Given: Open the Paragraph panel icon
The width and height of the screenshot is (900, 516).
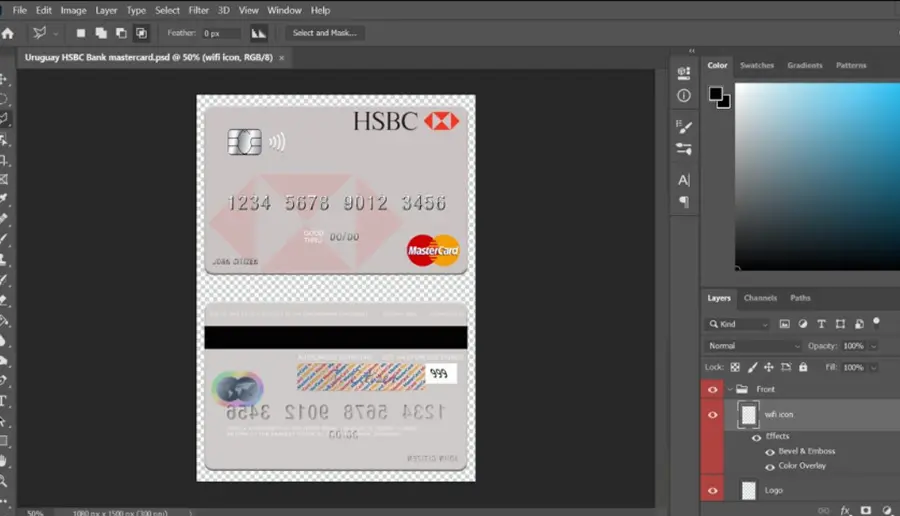Looking at the screenshot, I should pos(684,201).
